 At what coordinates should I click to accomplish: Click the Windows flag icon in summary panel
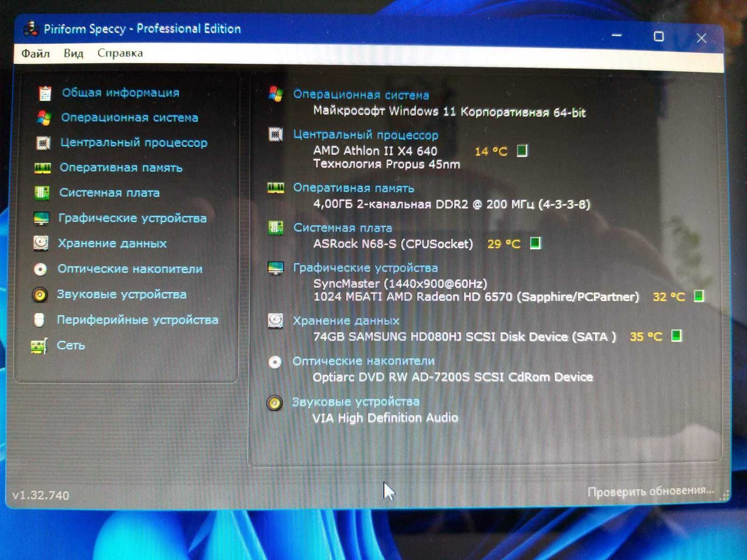pyautogui.click(x=275, y=94)
